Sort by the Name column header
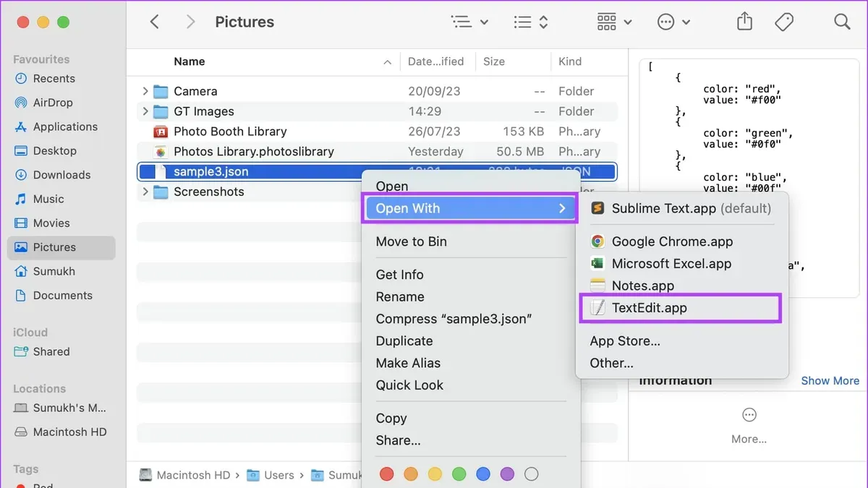The height and width of the screenshot is (488, 868). [x=190, y=61]
